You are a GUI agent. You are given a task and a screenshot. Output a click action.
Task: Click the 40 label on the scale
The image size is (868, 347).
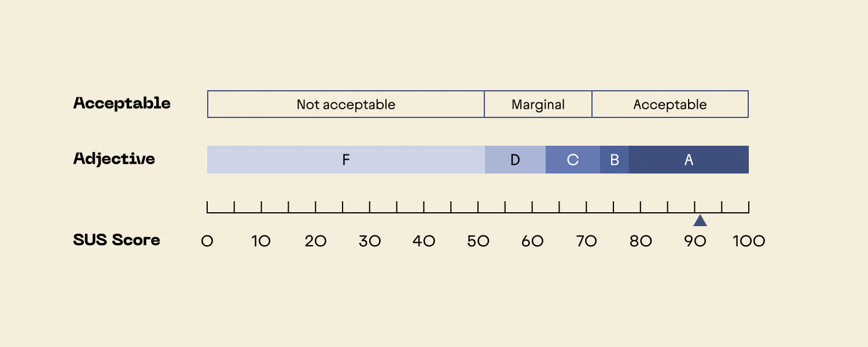[x=424, y=241]
